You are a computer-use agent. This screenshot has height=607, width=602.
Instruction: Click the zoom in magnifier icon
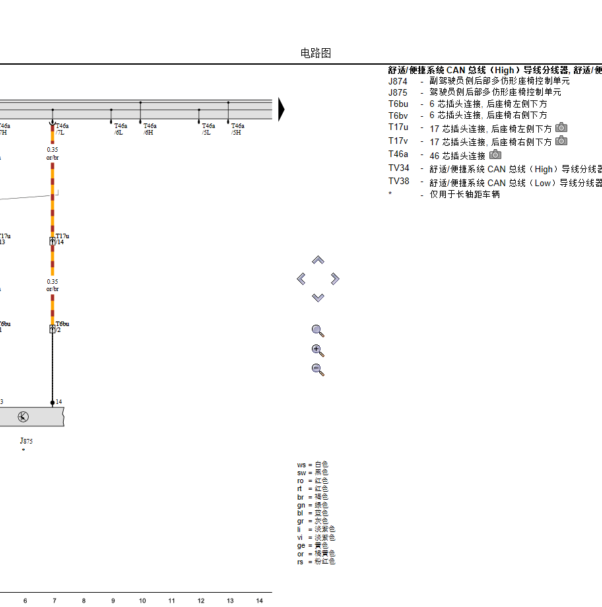pos(318,350)
